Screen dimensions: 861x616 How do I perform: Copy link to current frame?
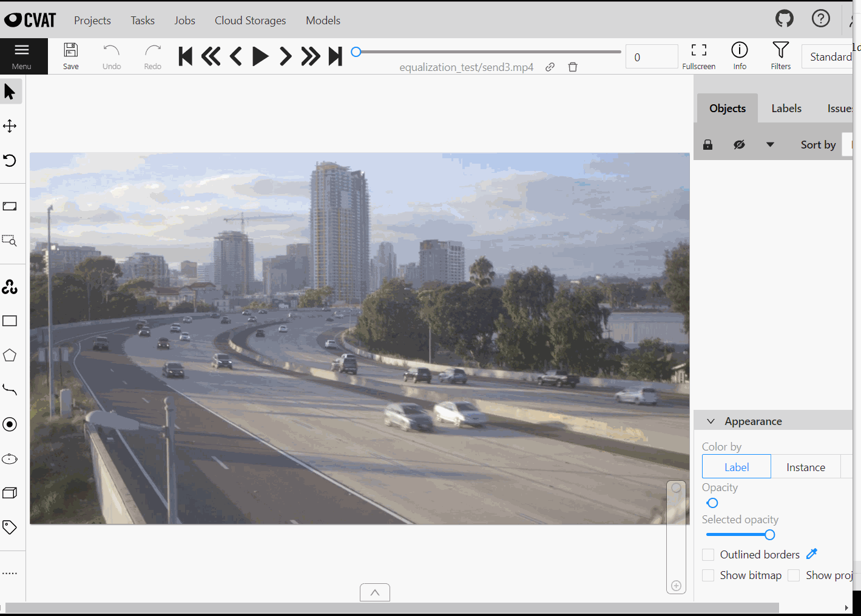click(x=550, y=67)
